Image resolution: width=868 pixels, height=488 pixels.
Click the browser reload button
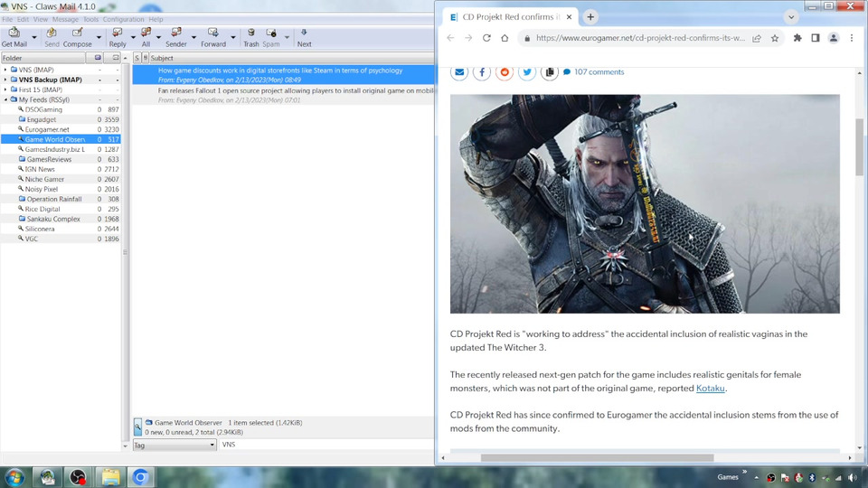click(x=486, y=38)
